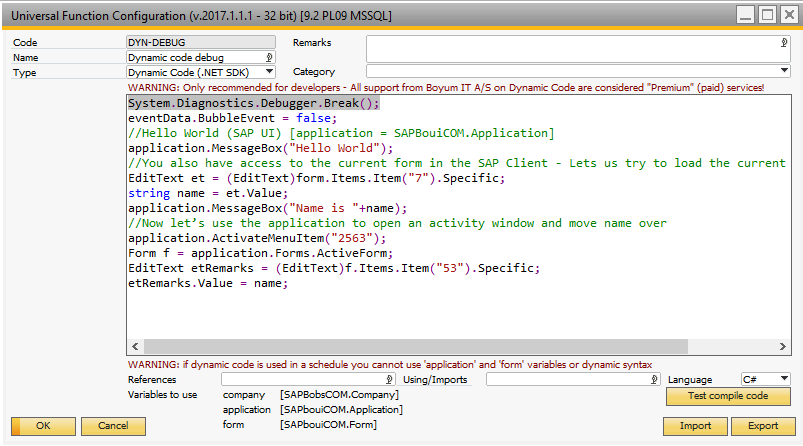803x446 pixels.
Task: Click line application.ActivateMenuItem("2563")
Action: click(x=257, y=239)
